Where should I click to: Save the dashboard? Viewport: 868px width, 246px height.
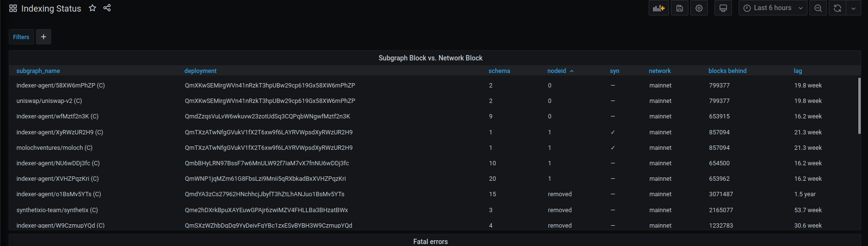[680, 8]
